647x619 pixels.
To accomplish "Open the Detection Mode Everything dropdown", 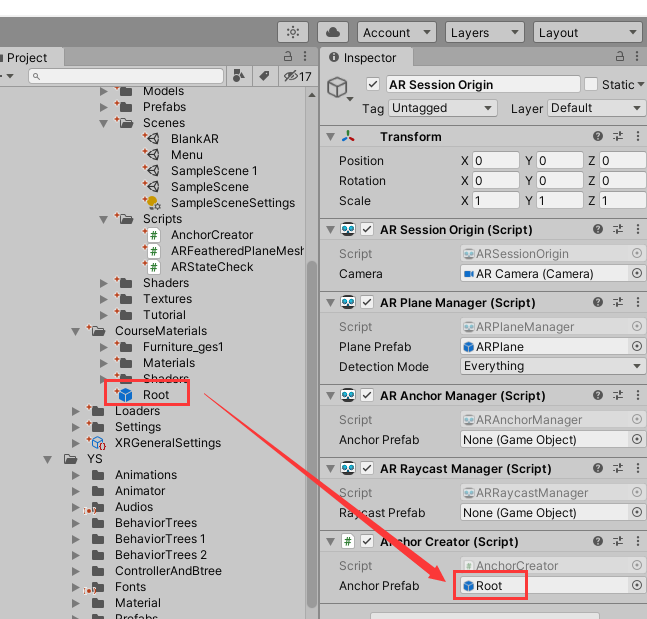I will coord(553,366).
